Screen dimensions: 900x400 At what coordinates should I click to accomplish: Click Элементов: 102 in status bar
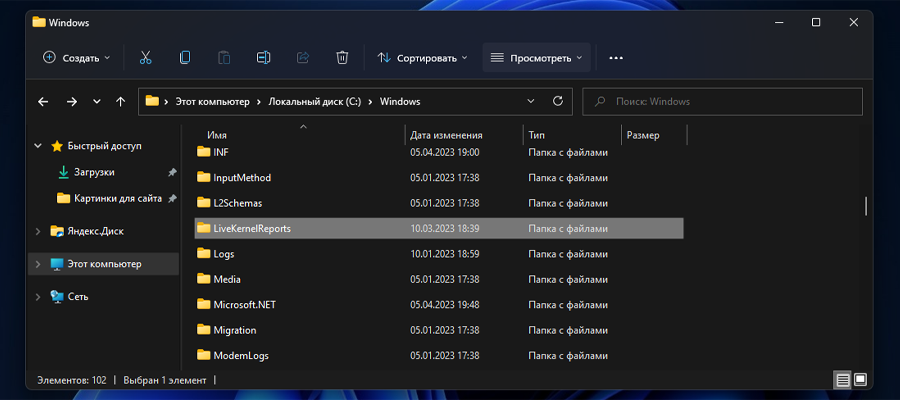click(x=72, y=380)
